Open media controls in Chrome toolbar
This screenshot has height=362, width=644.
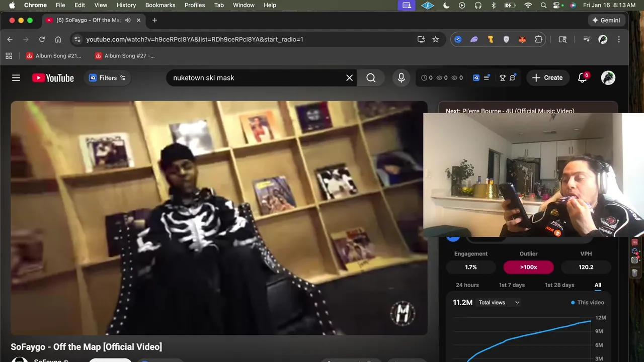tap(587, 39)
